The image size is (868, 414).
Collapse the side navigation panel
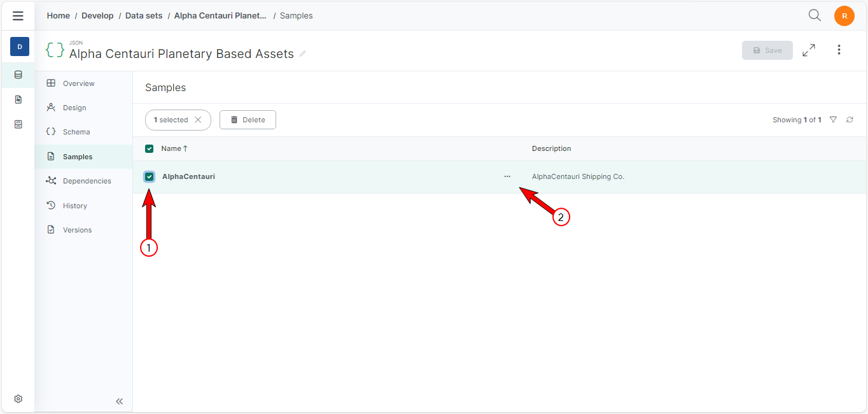point(119,401)
